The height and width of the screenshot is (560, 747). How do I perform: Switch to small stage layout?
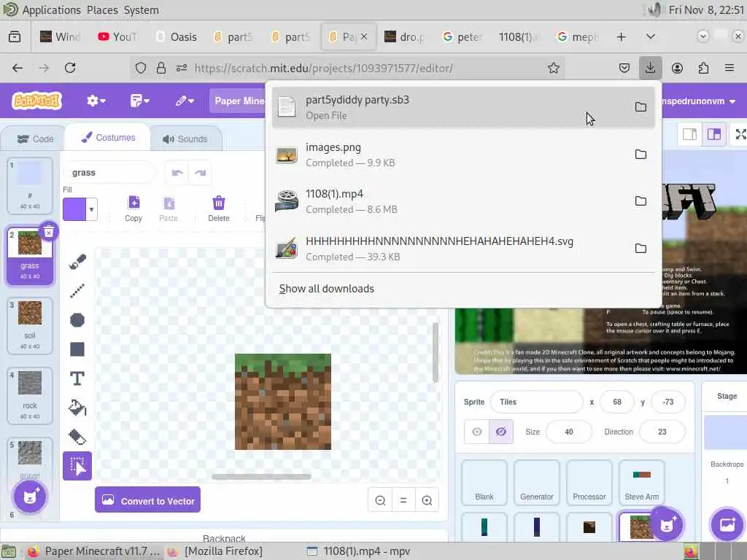(690, 134)
